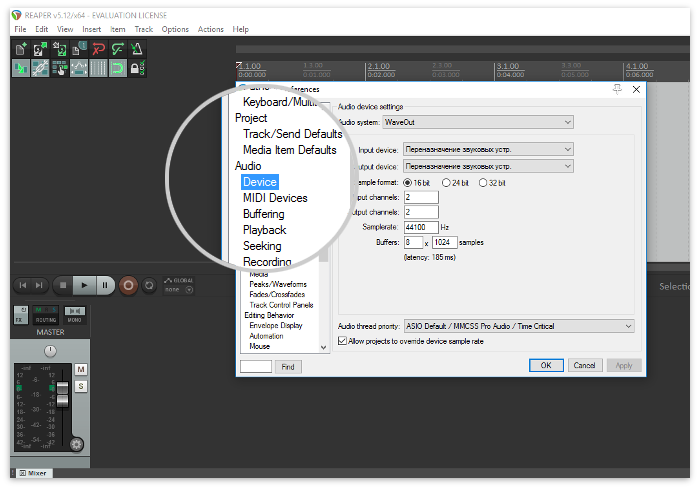Open the File menu
Image resolution: width=700 pixels, height=489 pixels.
coord(20,29)
